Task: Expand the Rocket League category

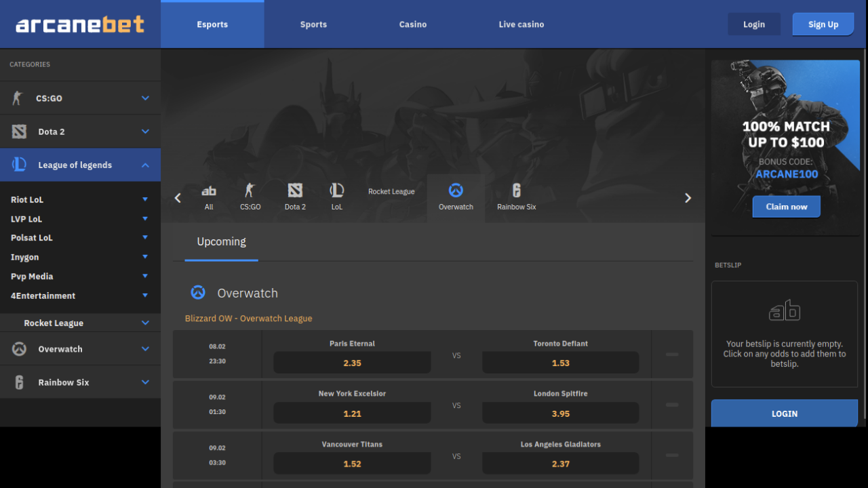Action: click(x=145, y=323)
